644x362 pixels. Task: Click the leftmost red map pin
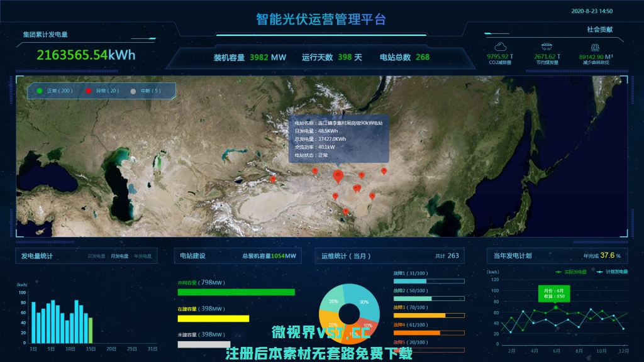point(273,179)
